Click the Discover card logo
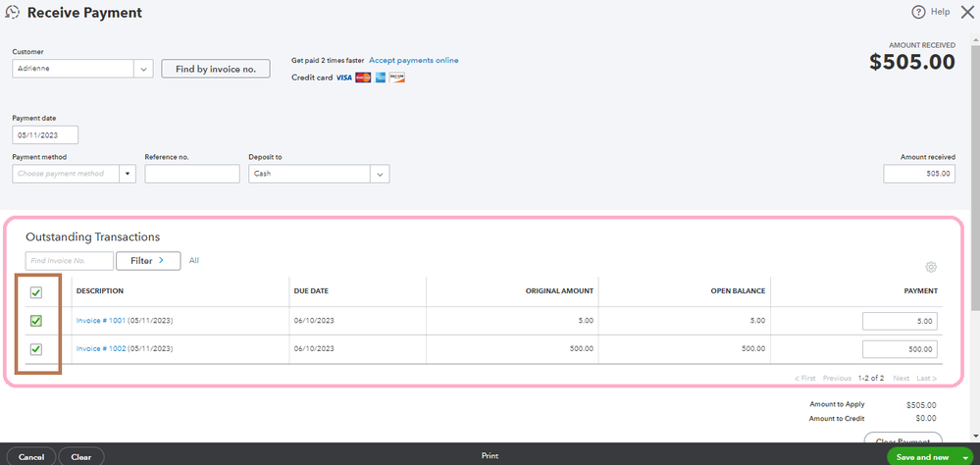Image resolution: width=980 pixels, height=465 pixels. point(397,77)
